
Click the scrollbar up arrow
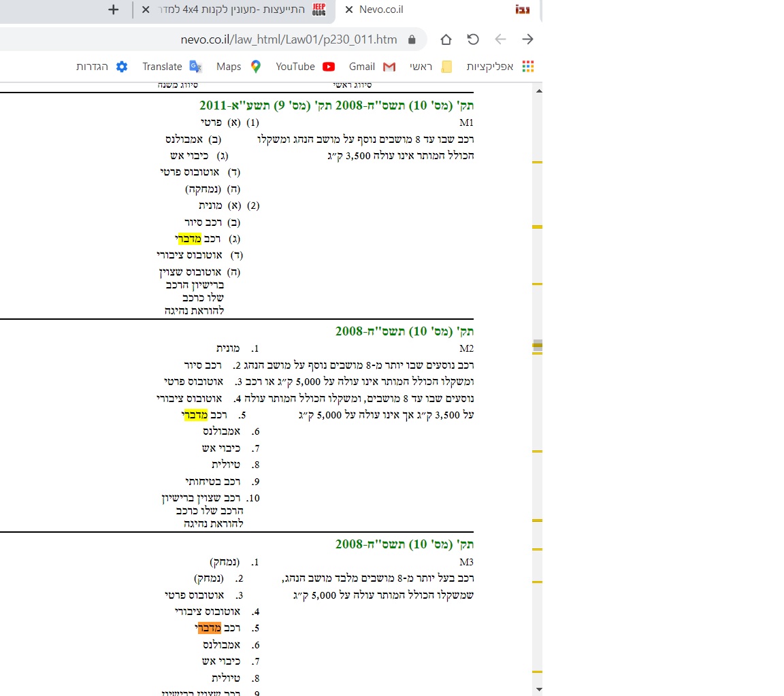pos(538,90)
